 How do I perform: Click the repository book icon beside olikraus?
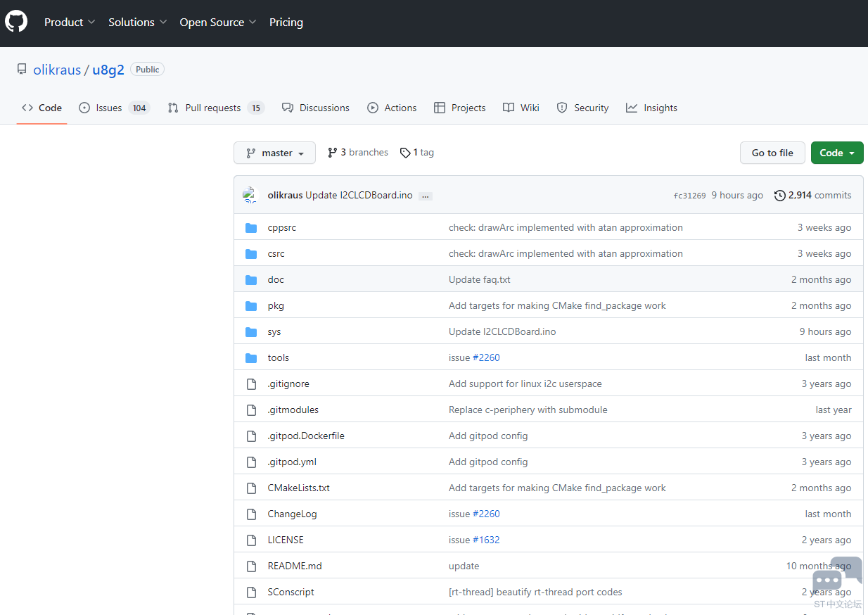(22, 70)
